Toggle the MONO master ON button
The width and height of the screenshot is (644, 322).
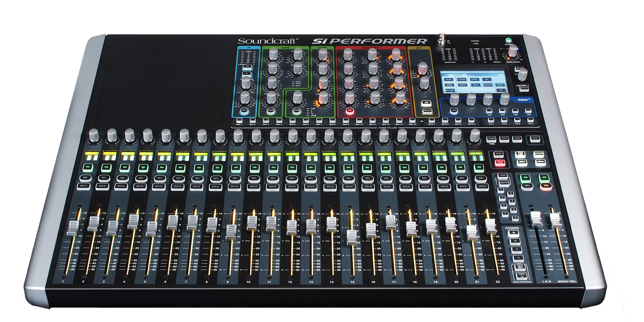[544, 178]
